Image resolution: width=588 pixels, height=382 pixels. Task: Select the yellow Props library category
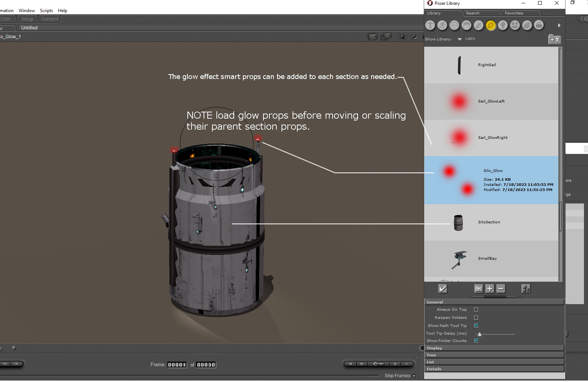(x=491, y=25)
